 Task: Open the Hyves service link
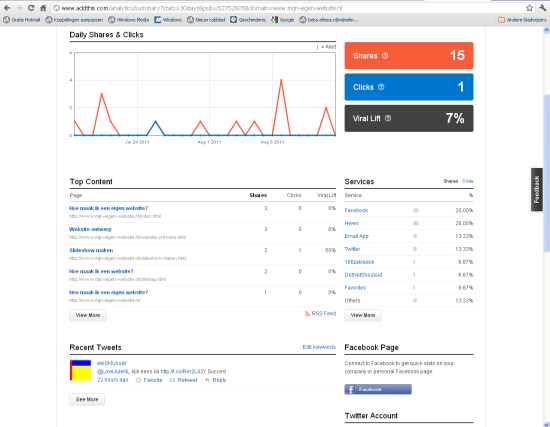[x=351, y=223]
